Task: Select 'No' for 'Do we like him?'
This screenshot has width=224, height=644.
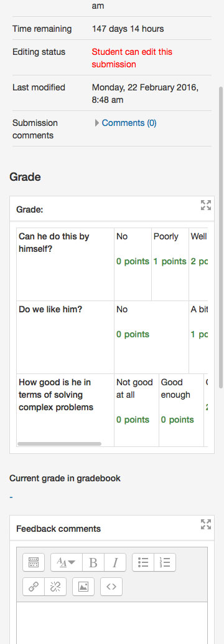Action: point(151,337)
